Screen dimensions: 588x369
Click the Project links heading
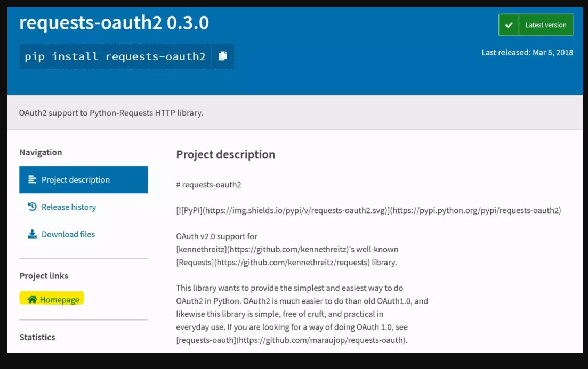click(44, 276)
